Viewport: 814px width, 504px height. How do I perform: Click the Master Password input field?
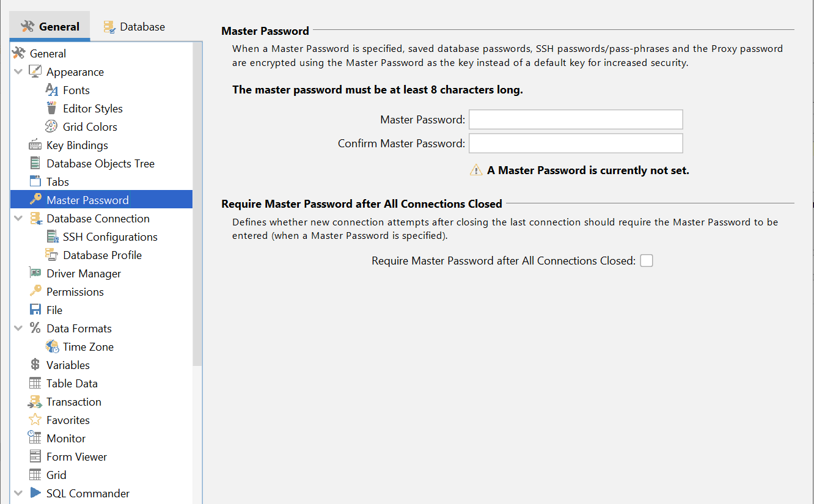click(575, 120)
